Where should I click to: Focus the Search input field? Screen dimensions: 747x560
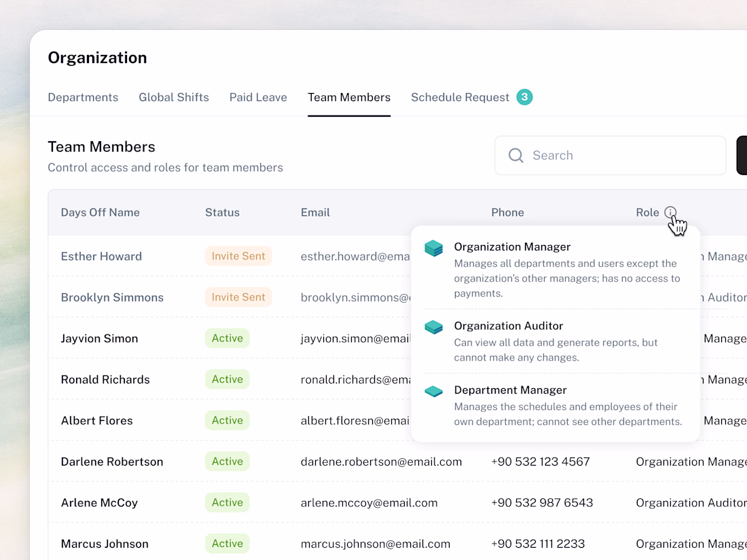pyautogui.click(x=611, y=155)
